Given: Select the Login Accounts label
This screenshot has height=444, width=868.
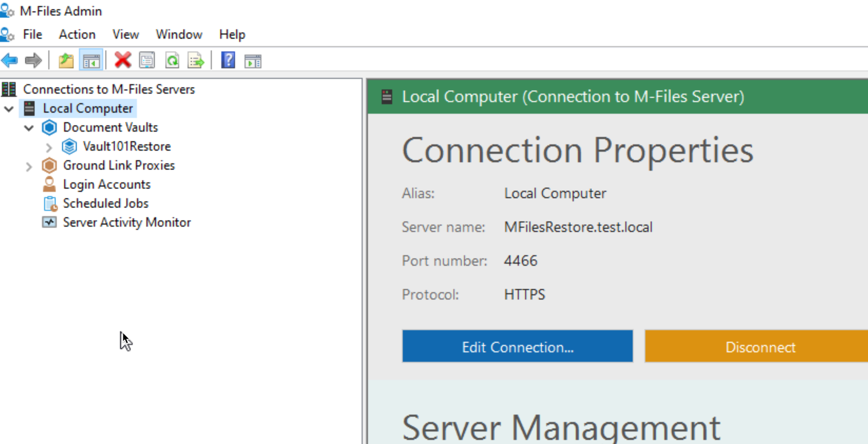Looking at the screenshot, I should point(107,185).
